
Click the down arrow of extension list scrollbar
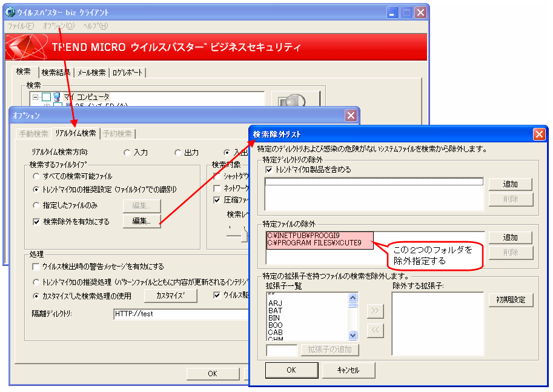tap(353, 335)
